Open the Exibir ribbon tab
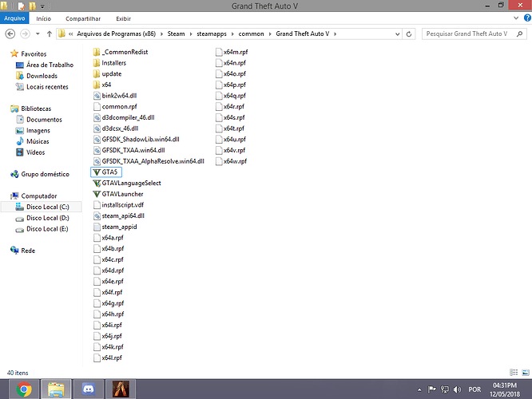This screenshot has width=532, height=399. [x=124, y=18]
